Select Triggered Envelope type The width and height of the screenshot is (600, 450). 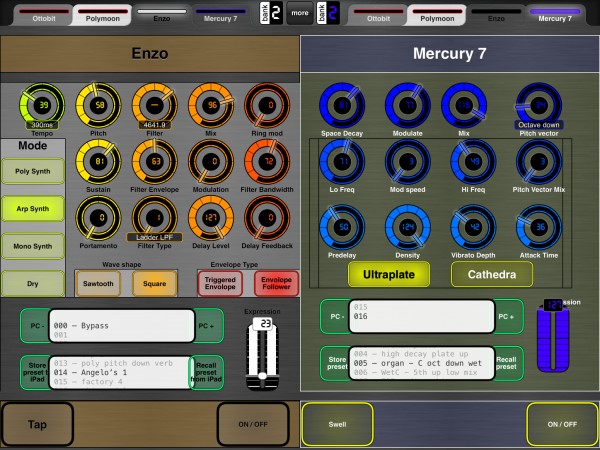pyautogui.click(x=220, y=284)
